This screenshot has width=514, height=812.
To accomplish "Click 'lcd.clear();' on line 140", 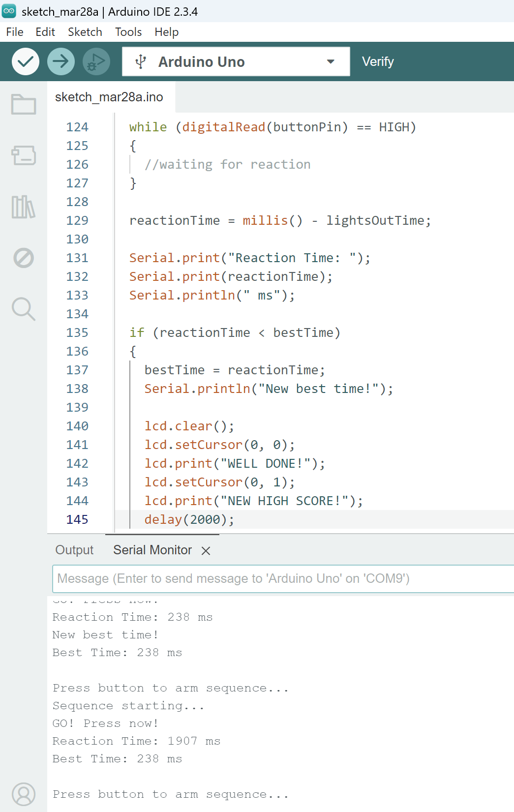I will click(189, 426).
